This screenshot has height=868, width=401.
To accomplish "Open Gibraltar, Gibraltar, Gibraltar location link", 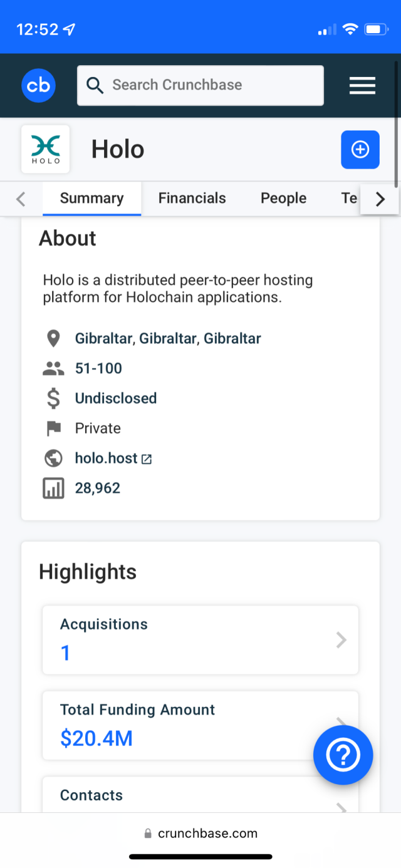I will click(168, 339).
